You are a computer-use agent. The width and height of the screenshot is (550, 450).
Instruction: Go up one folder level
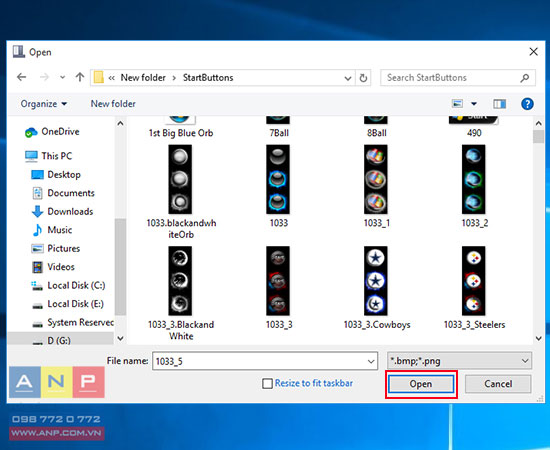pyautogui.click(x=80, y=77)
